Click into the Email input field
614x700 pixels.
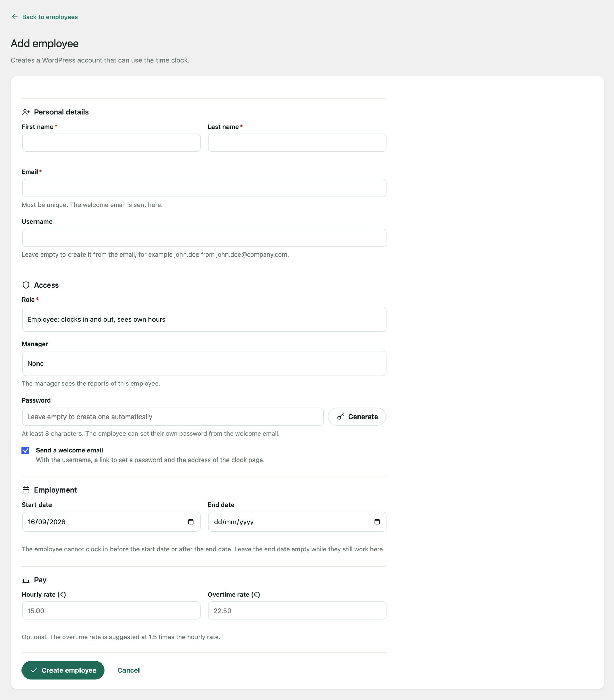204,188
